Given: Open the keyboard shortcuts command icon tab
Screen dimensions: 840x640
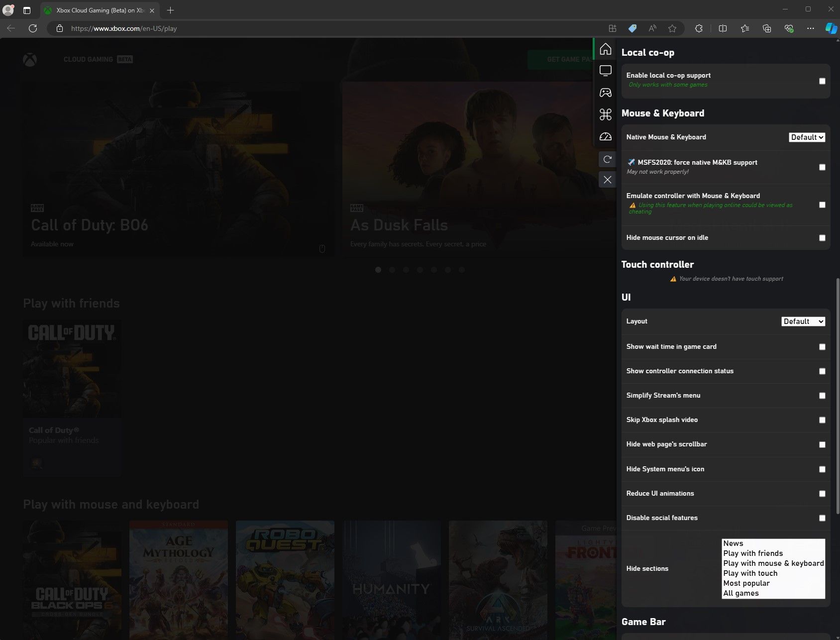Looking at the screenshot, I should (605, 114).
